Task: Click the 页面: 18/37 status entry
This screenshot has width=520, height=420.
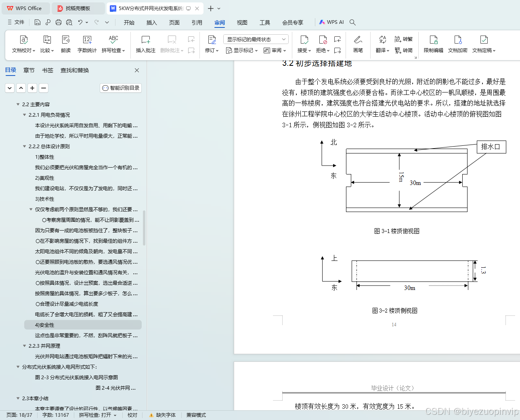Action: (19, 415)
